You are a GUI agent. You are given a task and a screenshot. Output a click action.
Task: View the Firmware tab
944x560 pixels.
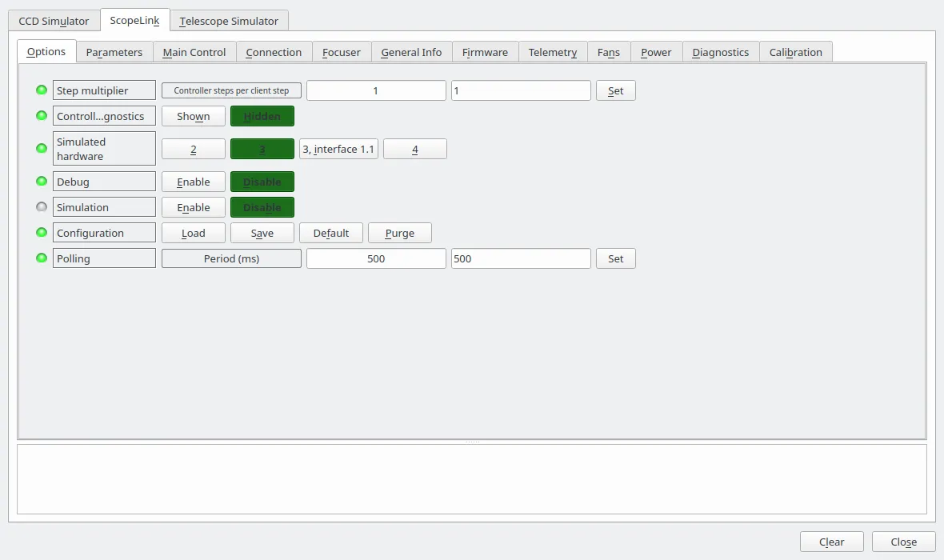(x=486, y=52)
